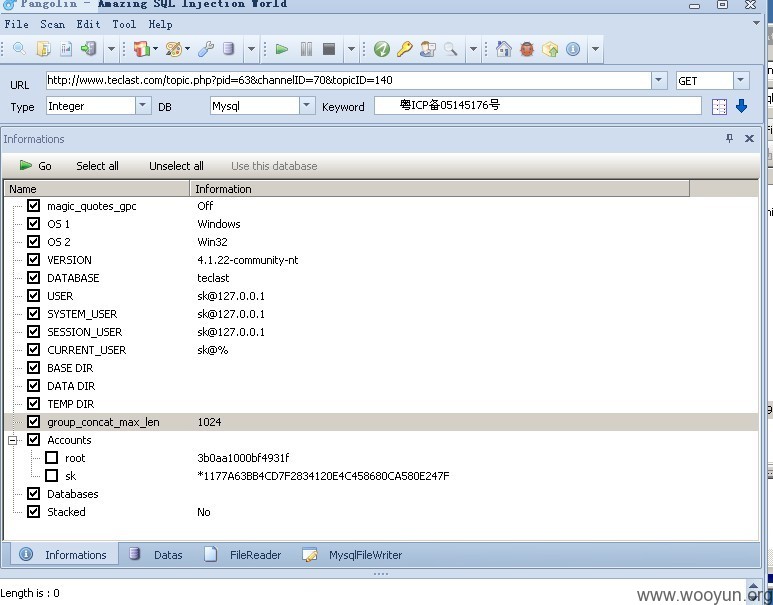
Task: Stop the scan with stop icon
Action: 329,49
